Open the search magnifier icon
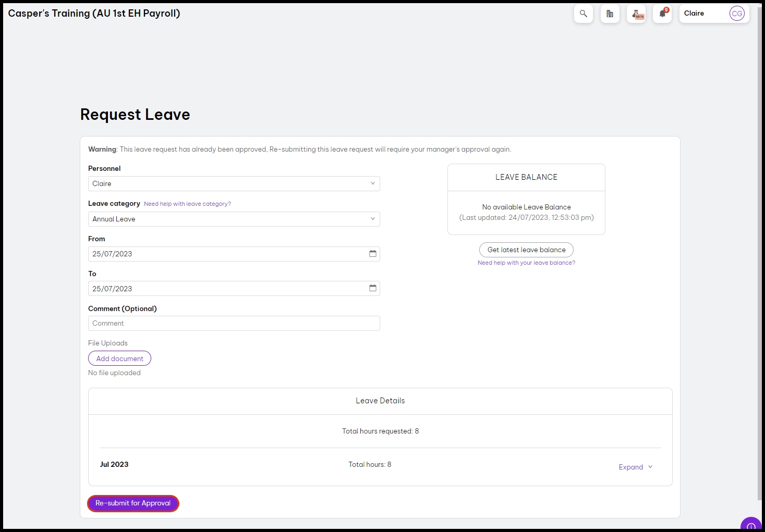765x532 pixels. (x=583, y=14)
